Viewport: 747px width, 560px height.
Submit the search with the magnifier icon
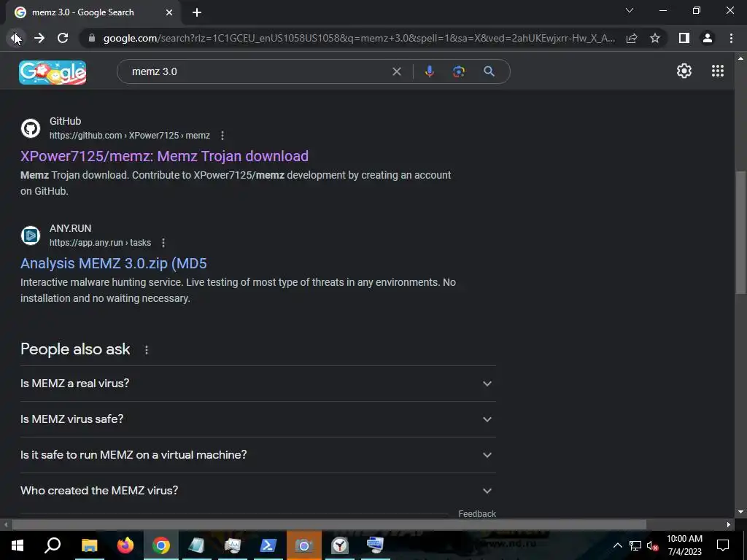click(489, 71)
